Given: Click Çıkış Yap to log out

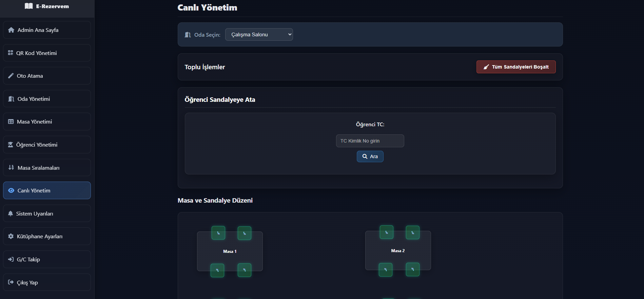Looking at the screenshot, I should coord(47,282).
